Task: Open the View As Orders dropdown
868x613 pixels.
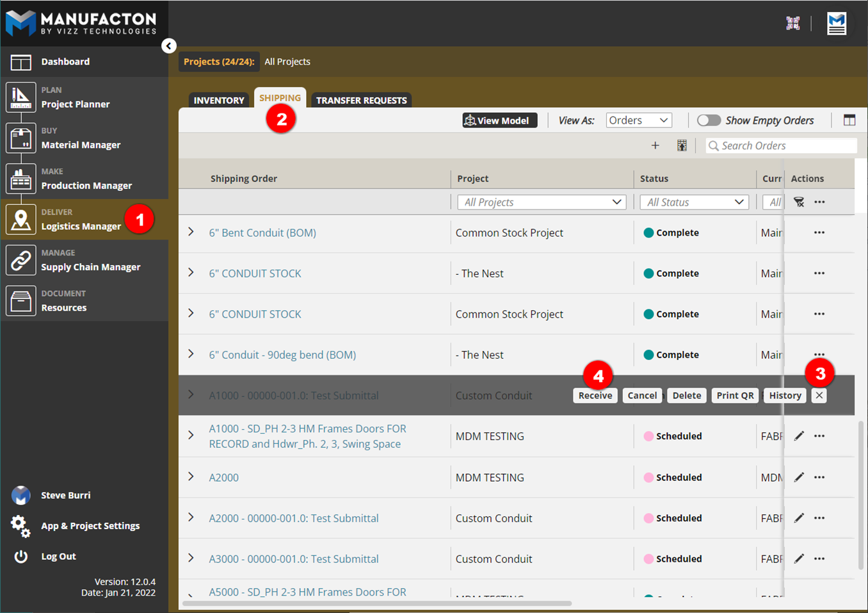Action: 638,120
